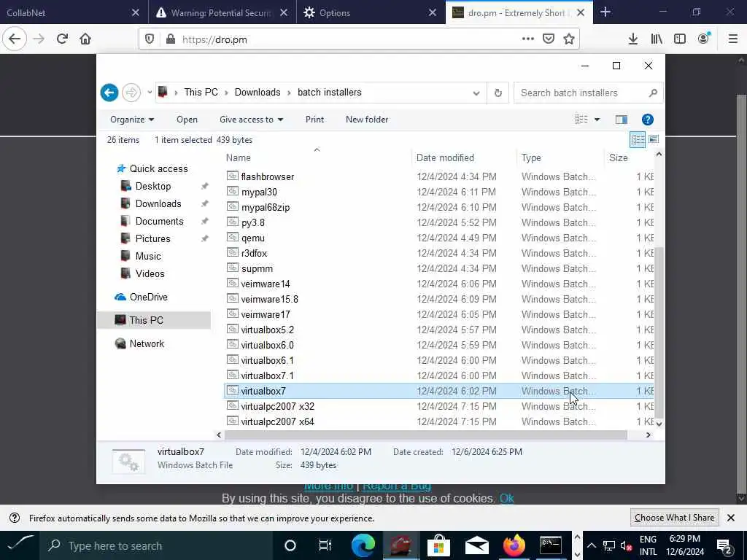Bookmark this page with star icon

coord(569,39)
